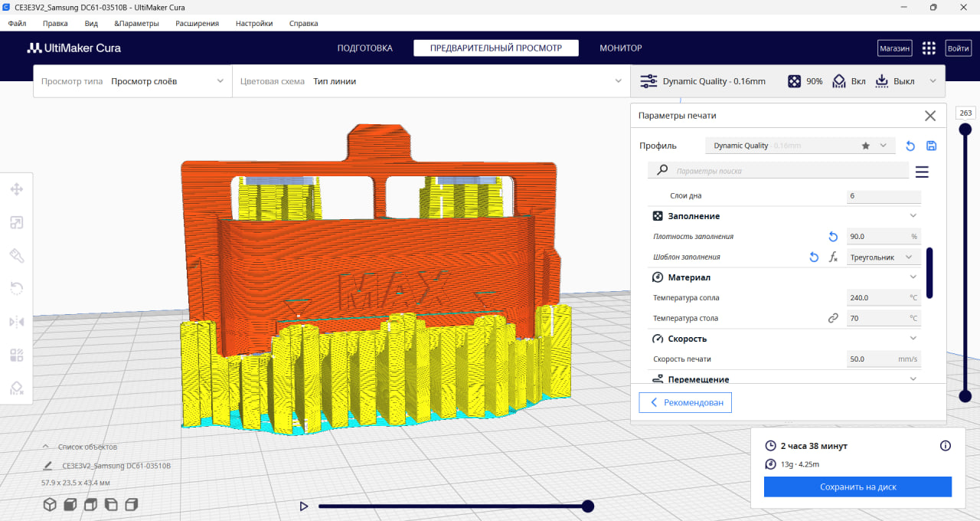The image size is (980, 521).
Task: Open the Dynamic Quality profile dropdown
Action: pyautogui.click(x=800, y=146)
